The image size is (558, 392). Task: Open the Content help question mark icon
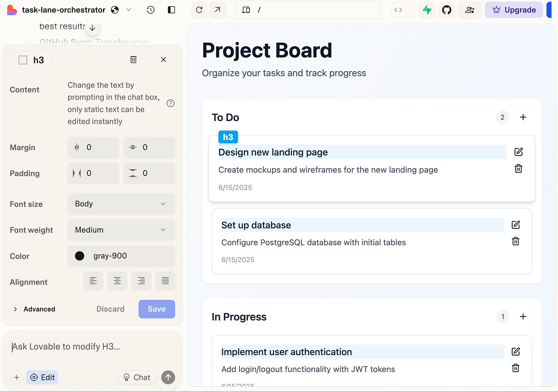(x=171, y=103)
